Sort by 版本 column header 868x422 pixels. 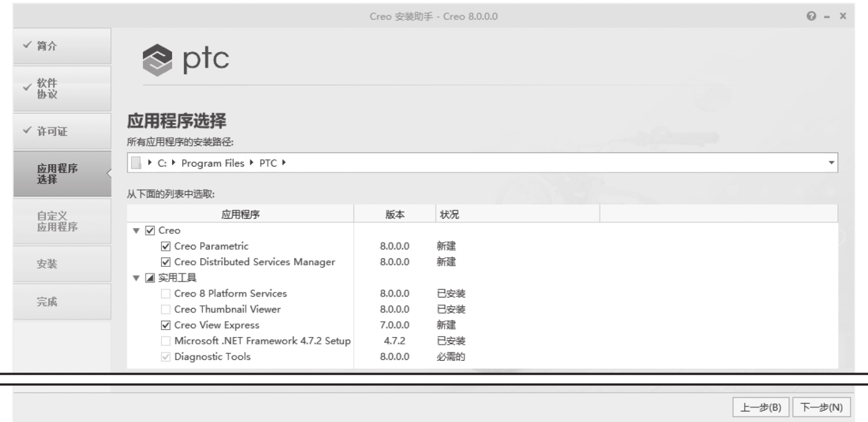(x=395, y=214)
